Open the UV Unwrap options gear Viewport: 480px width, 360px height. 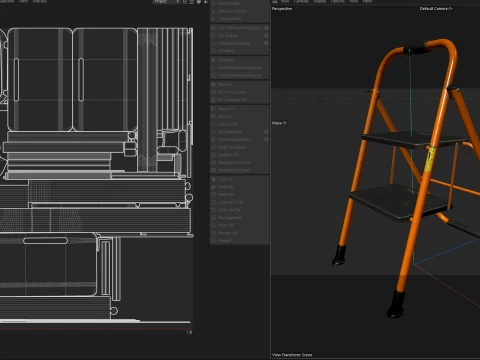pyautogui.click(x=266, y=36)
